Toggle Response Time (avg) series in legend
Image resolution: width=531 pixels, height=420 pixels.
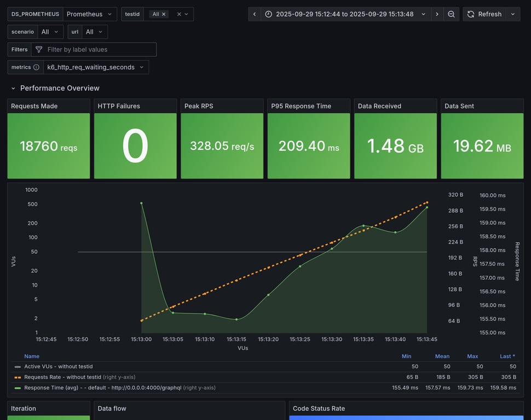tap(102, 388)
